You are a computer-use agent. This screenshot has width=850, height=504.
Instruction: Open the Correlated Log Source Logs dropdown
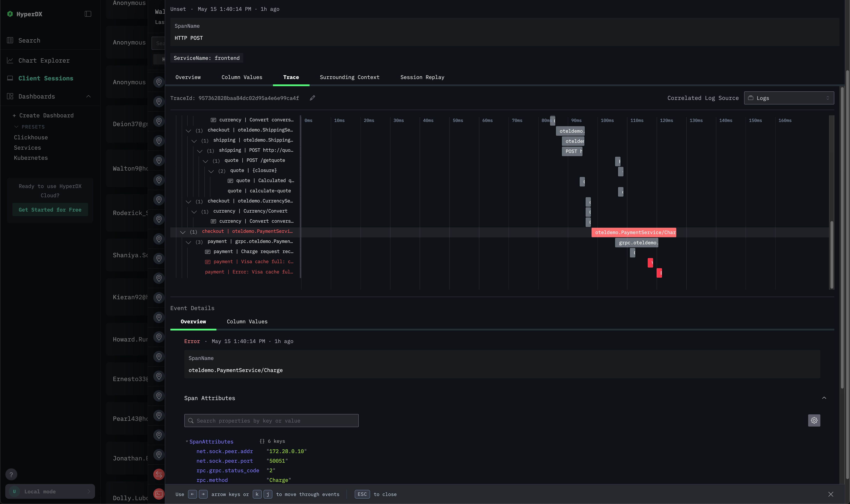click(789, 98)
